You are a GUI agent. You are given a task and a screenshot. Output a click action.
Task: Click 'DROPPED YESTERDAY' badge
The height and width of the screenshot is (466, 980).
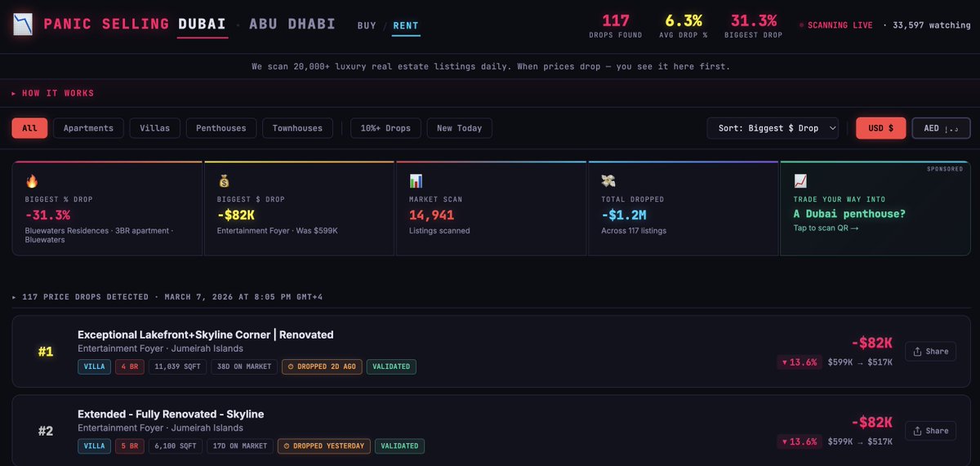pos(323,446)
